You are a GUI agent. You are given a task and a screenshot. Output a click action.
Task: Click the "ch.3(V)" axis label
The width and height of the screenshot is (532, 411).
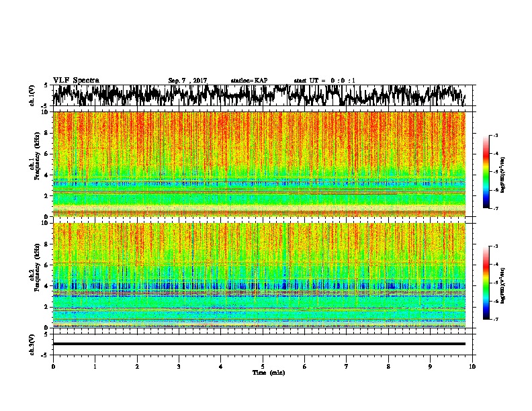[x=32, y=345]
